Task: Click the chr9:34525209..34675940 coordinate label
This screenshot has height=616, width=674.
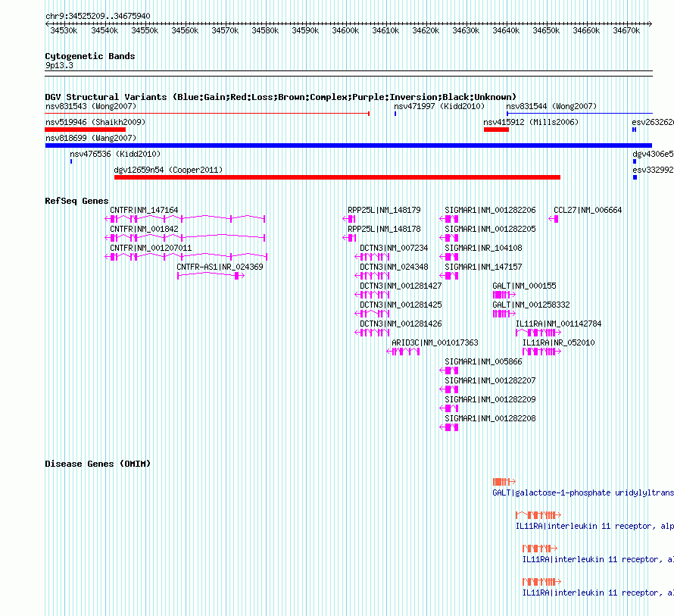Action: click(x=98, y=16)
